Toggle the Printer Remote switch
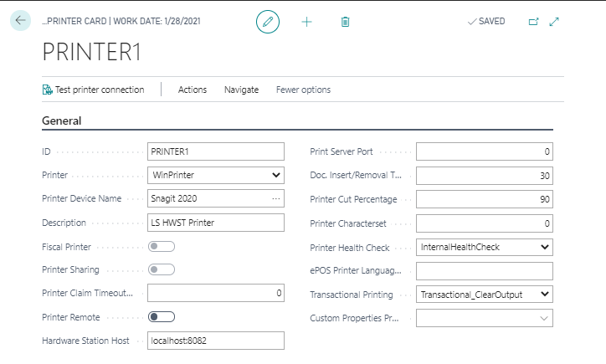The height and width of the screenshot is (364, 606). (161, 316)
